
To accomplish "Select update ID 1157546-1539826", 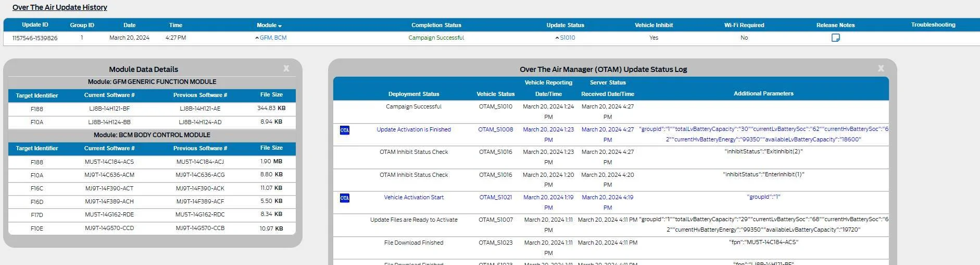I will point(35,38).
